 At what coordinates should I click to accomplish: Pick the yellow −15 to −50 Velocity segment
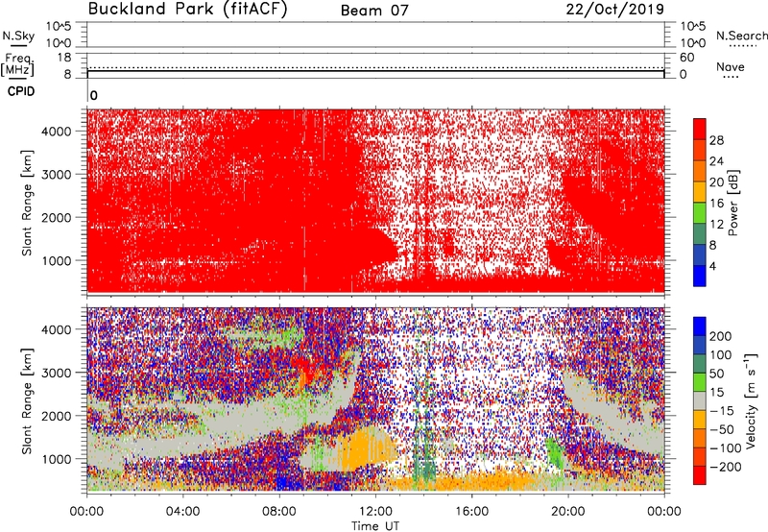pyautogui.click(x=700, y=420)
